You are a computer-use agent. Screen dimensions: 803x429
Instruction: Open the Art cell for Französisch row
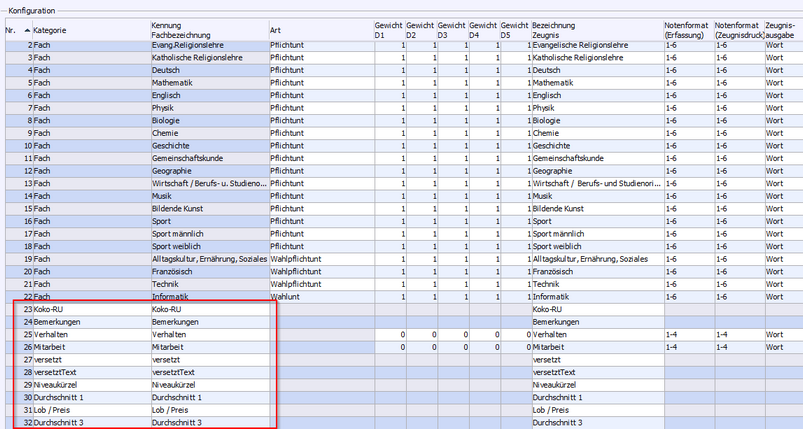pos(319,272)
